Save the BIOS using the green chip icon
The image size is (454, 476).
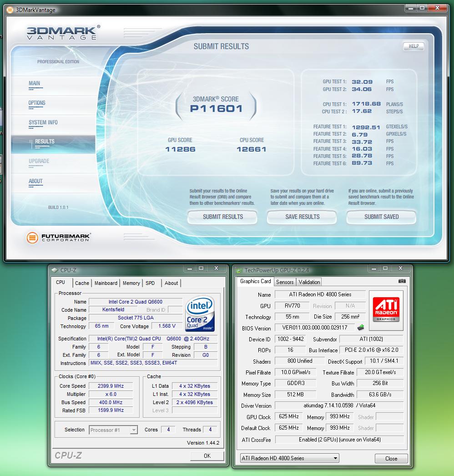(x=361, y=328)
